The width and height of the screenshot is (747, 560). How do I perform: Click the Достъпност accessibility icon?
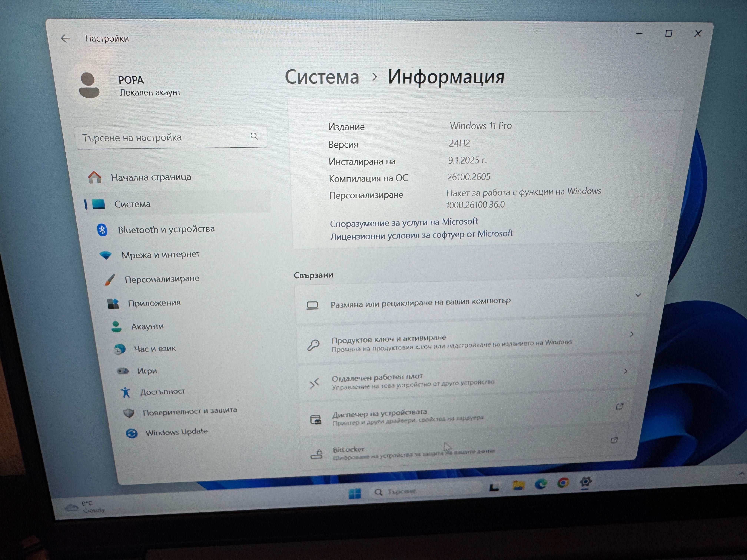click(126, 392)
